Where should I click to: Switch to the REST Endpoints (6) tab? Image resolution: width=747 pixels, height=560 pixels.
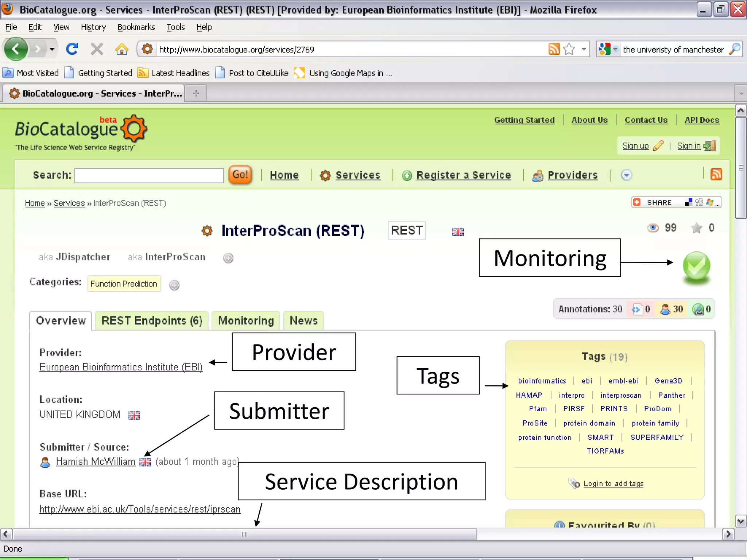152,321
